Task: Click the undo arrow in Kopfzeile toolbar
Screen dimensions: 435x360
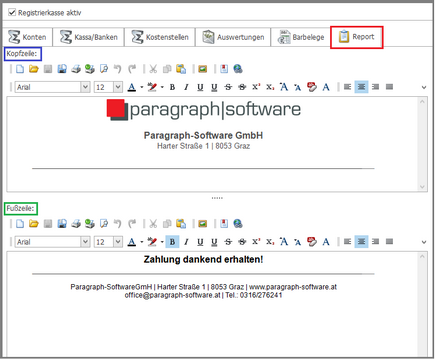Action: tap(117, 69)
